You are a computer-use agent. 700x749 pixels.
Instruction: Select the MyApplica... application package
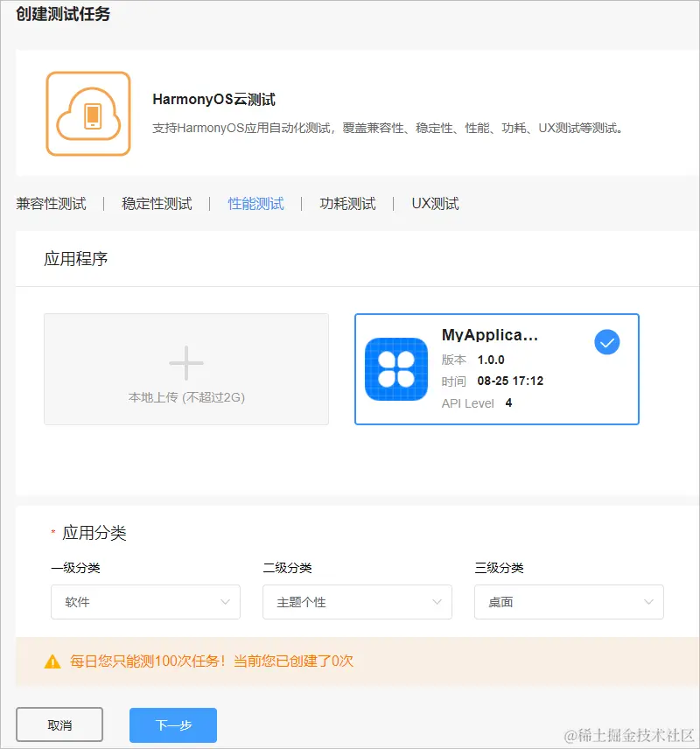(496, 368)
